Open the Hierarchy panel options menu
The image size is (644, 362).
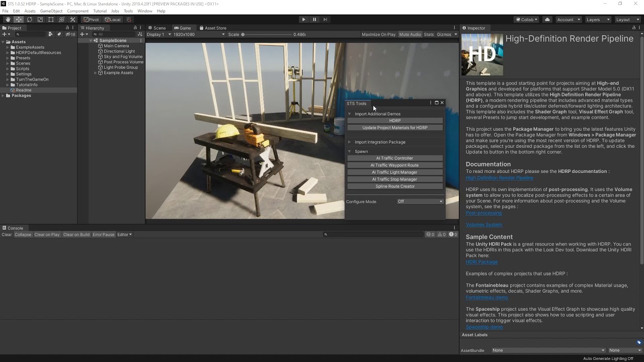pyautogui.click(x=141, y=28)
